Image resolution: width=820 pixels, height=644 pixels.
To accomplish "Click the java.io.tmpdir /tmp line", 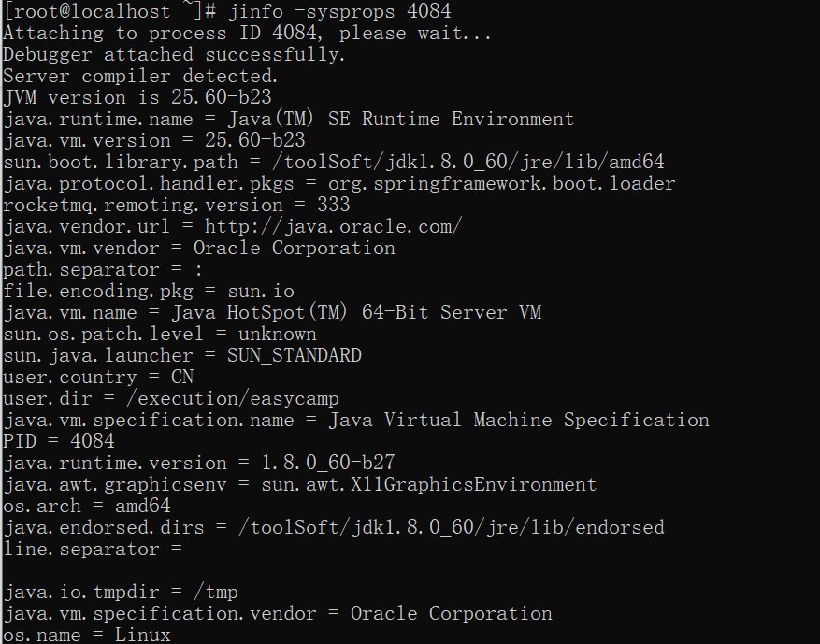I will click(121, 593).
